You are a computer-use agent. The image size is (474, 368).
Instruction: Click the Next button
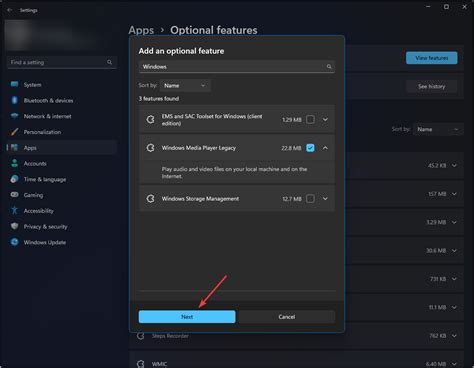click(187, 317)
